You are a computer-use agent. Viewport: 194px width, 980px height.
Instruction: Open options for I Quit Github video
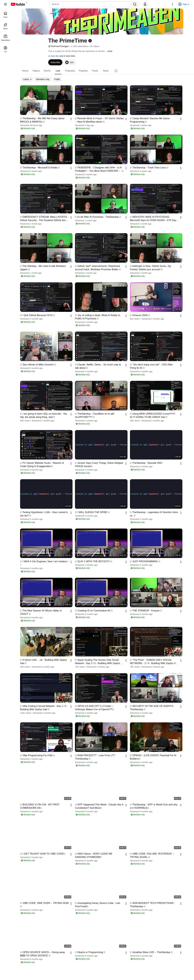(71, 316)
